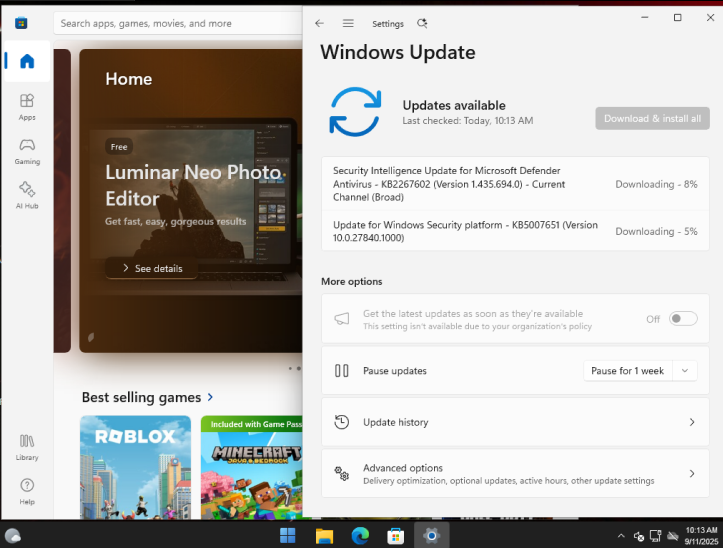Click the Windows Update heading
Image resolution: width=723 pixels, height=548 pixels.
(397, 52)
